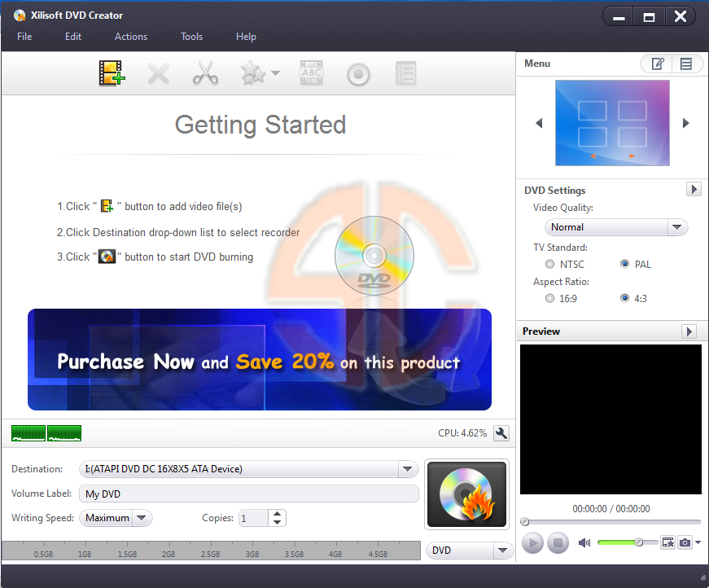
Task: Close the DVD Creator window
Action: coord(680,17)
